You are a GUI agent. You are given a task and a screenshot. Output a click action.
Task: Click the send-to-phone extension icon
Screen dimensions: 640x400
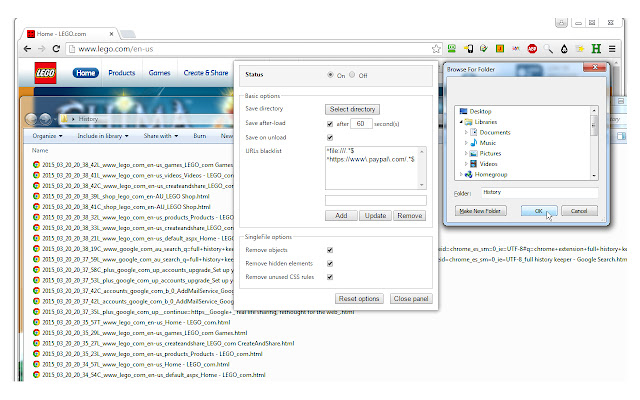tap(469, 49)
